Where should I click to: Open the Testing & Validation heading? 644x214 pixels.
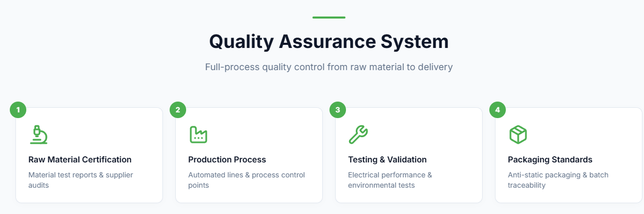[387, 159]
